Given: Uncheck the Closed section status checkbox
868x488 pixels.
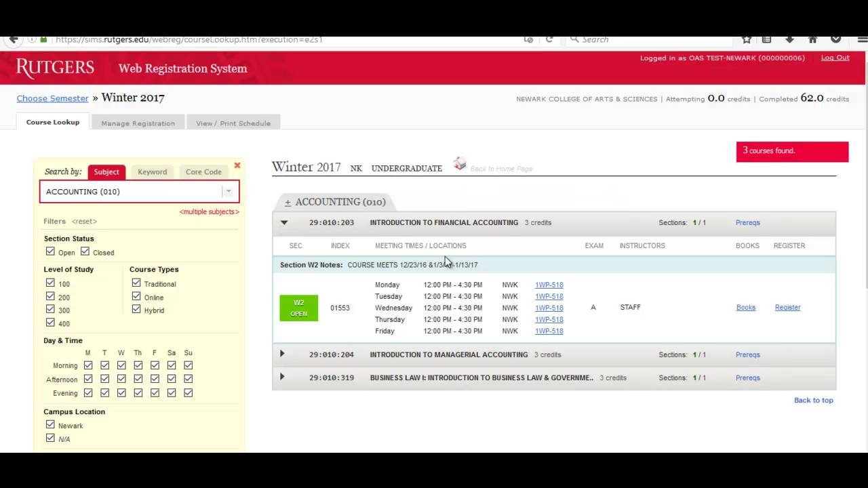Looking at the screenshot, I should 85,251.
